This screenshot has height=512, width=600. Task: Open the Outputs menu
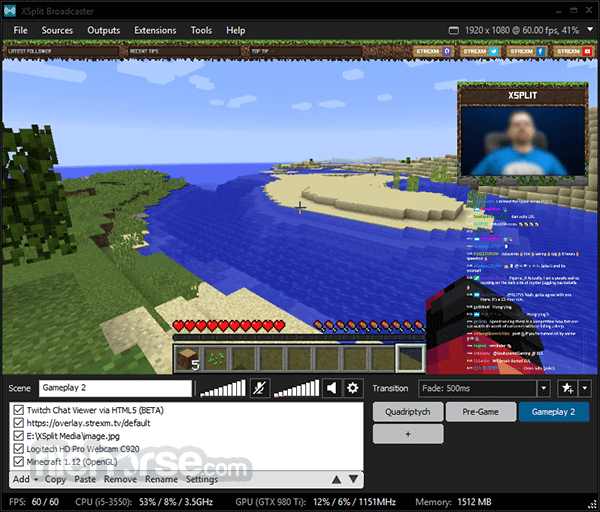(x=103, y=30)
